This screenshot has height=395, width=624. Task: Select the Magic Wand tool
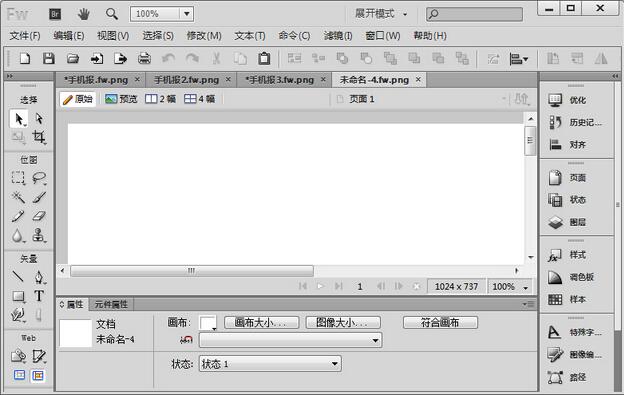point(18,197)
